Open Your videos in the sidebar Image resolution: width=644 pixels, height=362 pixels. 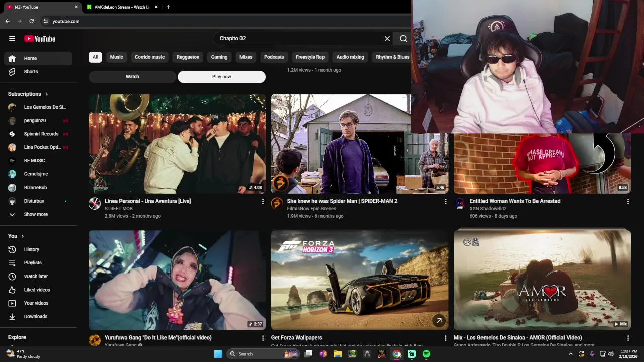point(38,303)
